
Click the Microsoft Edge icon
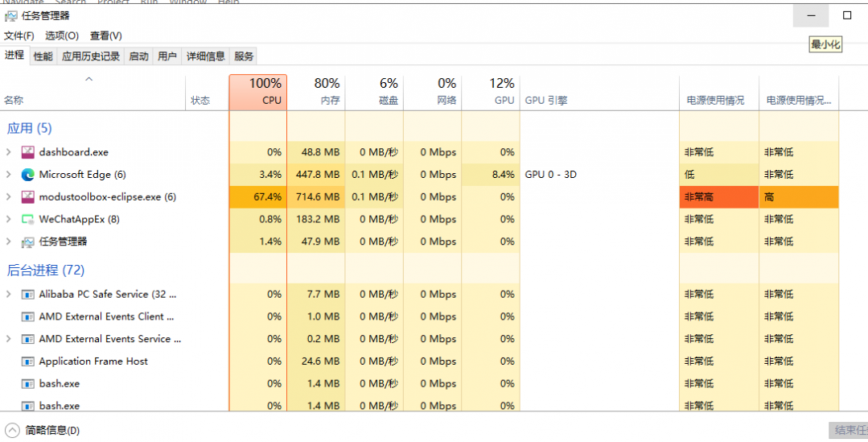[x=27, y=175]
